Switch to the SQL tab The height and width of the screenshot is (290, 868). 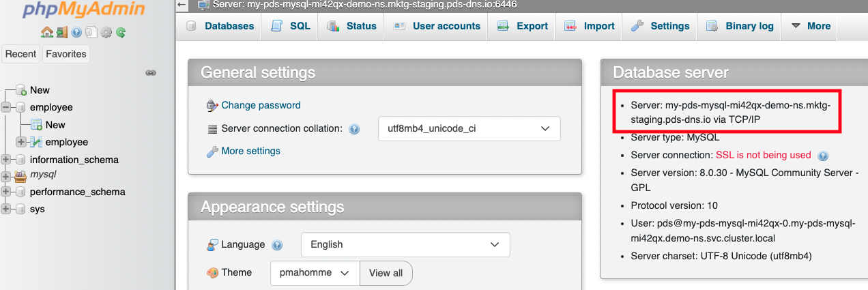[290, 26]
